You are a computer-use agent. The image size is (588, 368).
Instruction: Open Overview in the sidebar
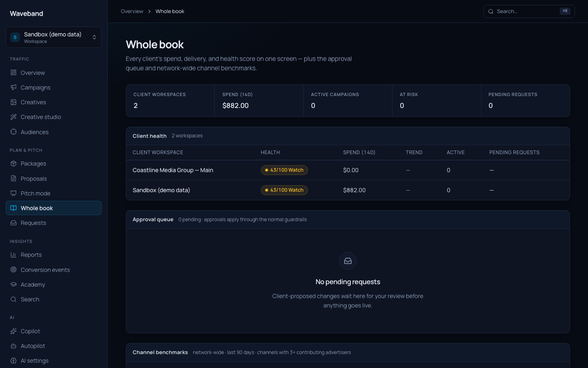pyautogui.click(x=53, y=73)
